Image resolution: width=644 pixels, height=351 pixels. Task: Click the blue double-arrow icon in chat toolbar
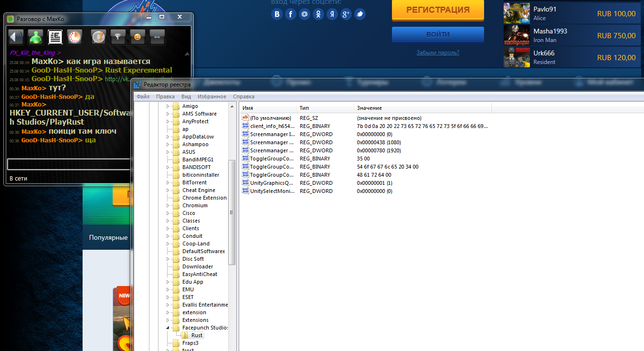[157, 37]
